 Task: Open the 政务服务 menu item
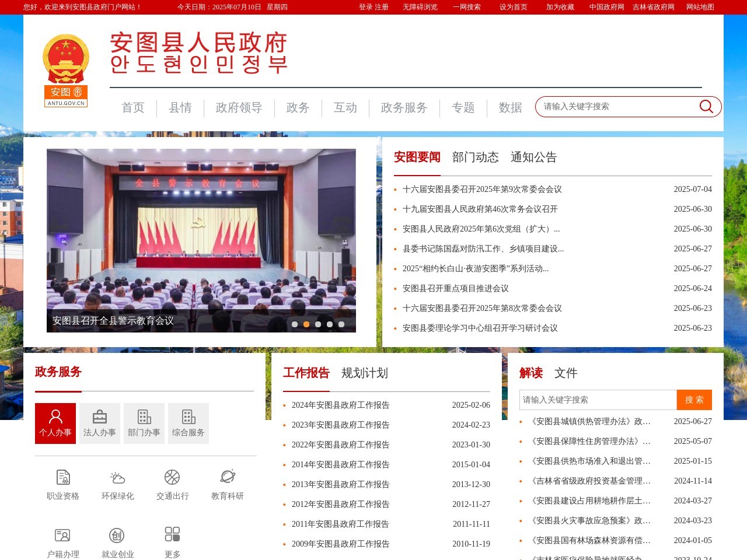404,107
